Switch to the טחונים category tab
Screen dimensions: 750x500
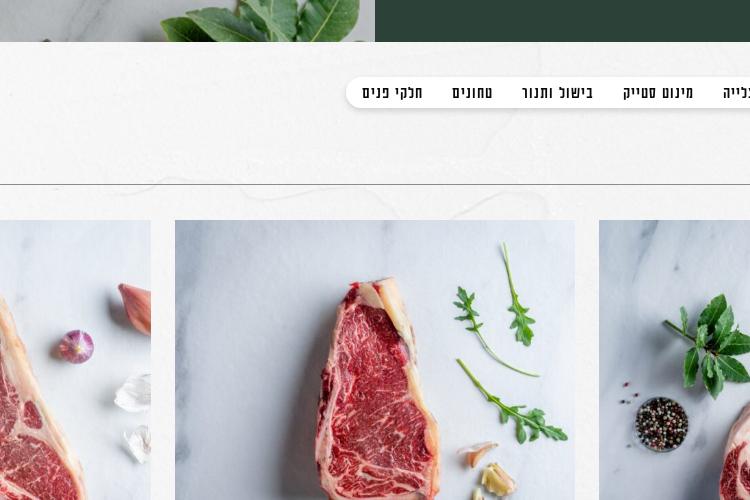[x=472, y=93]
